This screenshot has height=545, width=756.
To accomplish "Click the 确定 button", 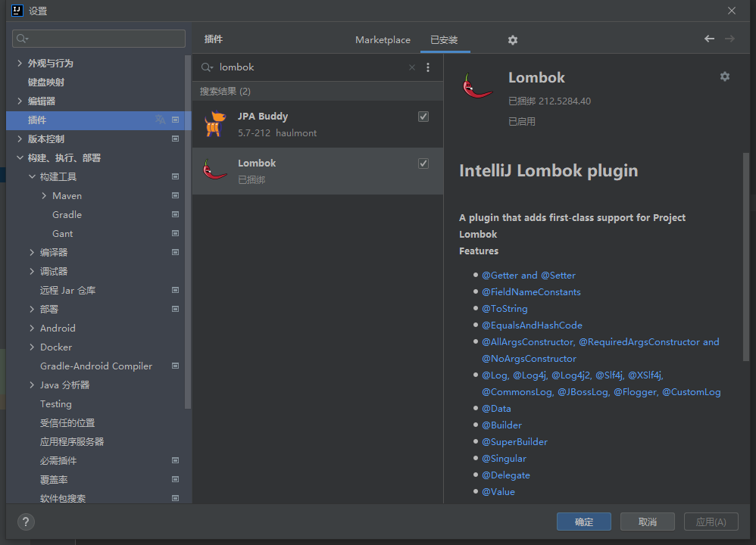I will point(583,522).
